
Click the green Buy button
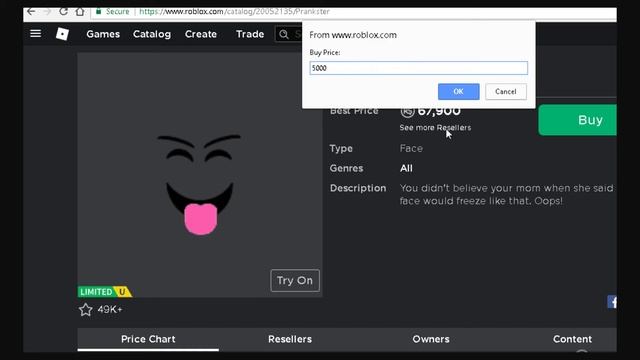578,120
